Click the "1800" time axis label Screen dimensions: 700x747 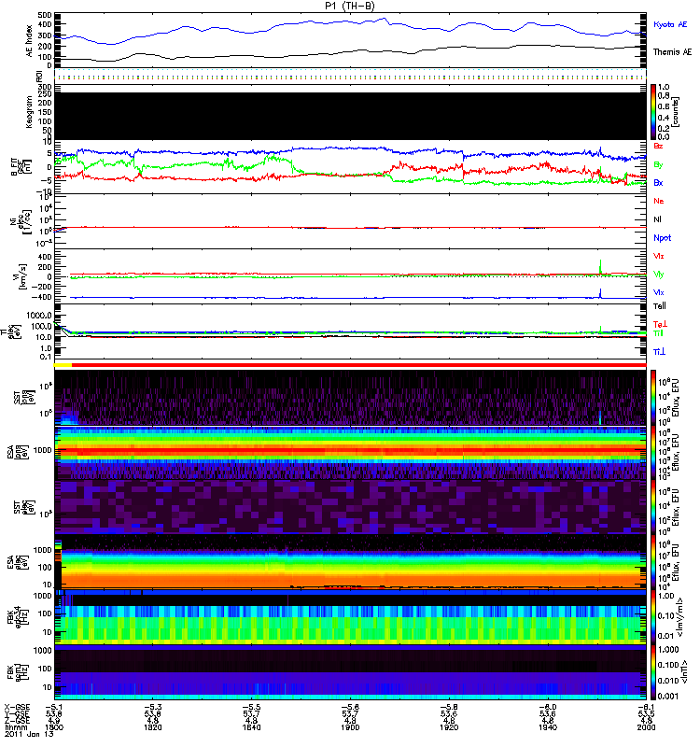point(54,727)
